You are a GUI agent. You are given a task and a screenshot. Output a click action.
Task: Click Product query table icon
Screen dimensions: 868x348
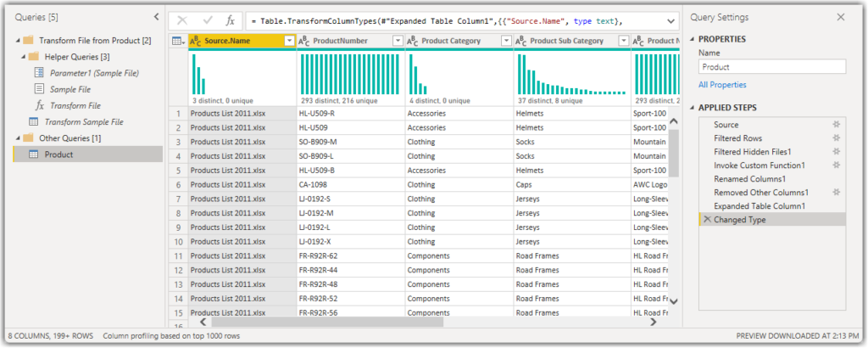tap(33, 154)
